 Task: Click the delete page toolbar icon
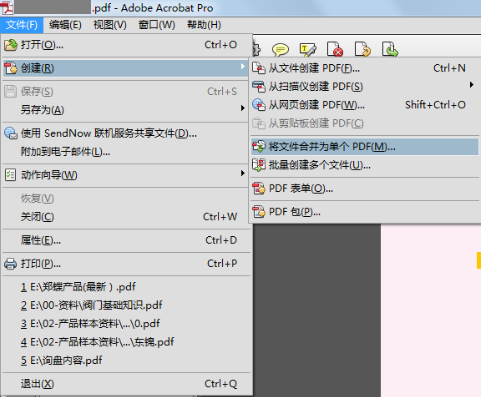pyautogui.click(x=335, y=49)
